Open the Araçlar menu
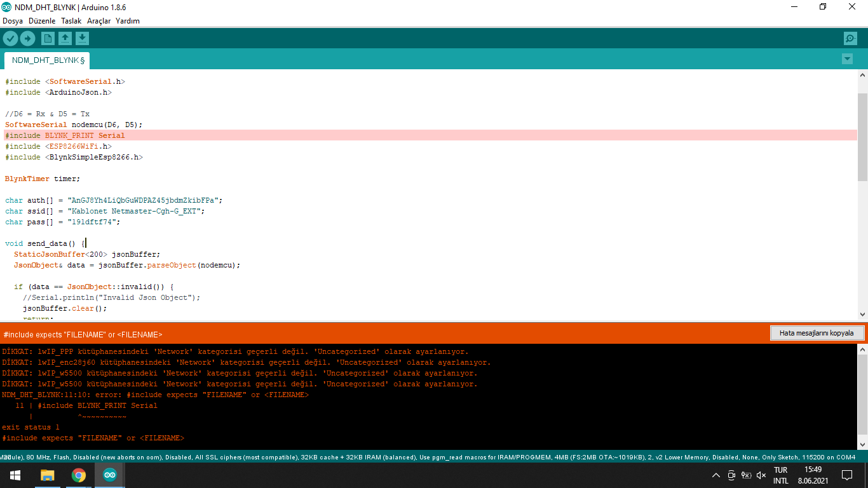 click(98, 21)
